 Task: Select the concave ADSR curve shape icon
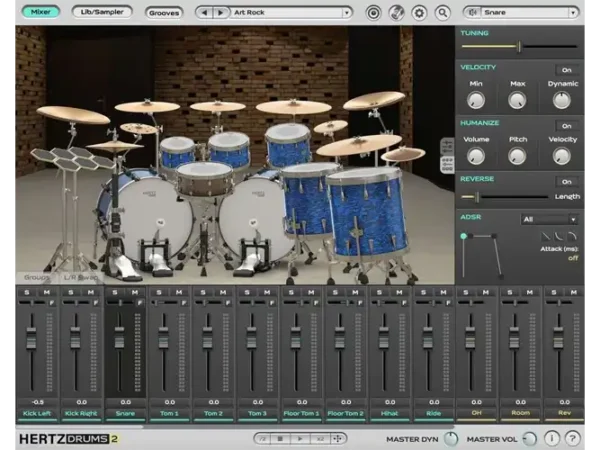pyautogui.click(x=559, y=236)
